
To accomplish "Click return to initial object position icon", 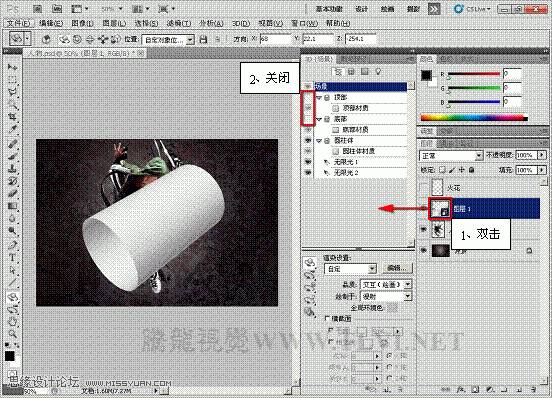I will pyautogui.click(x=46, y=39).
